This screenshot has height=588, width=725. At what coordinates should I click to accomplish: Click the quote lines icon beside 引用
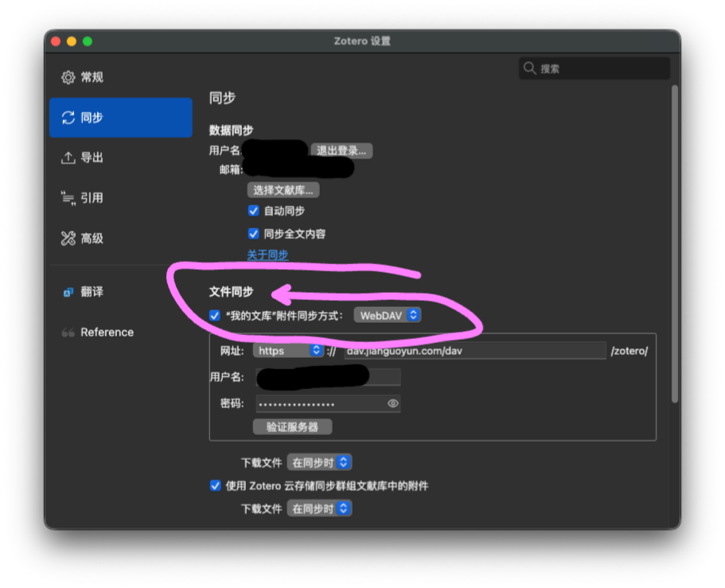coord(68,198)
